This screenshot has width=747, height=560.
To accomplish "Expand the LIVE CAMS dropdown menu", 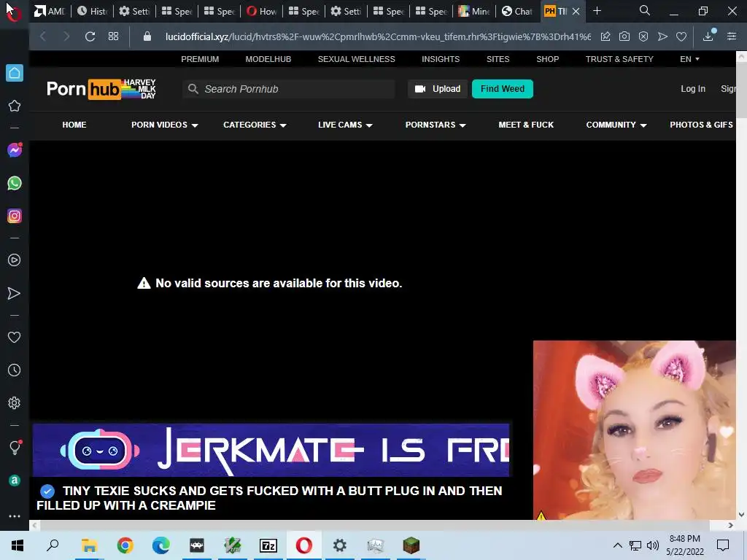I will (345, 125).
